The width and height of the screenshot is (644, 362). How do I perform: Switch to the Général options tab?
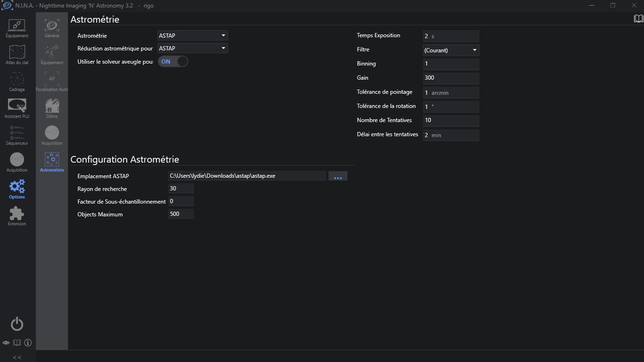tap(52, 28)
